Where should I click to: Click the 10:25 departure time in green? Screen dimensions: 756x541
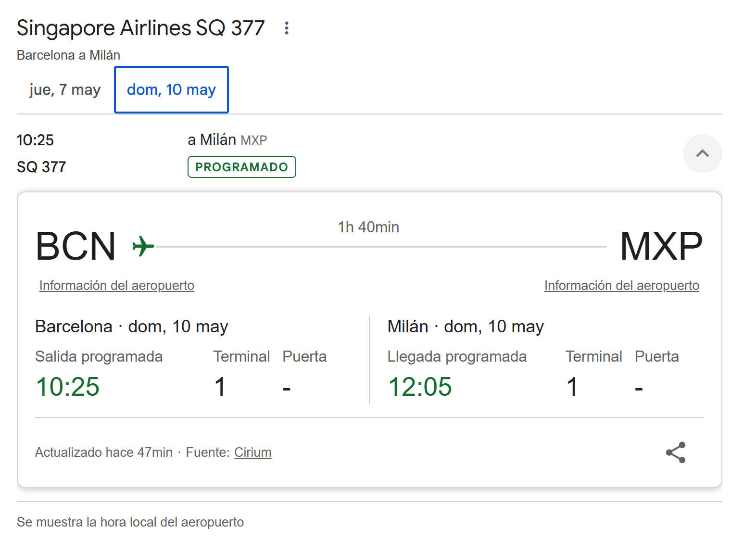68,387
